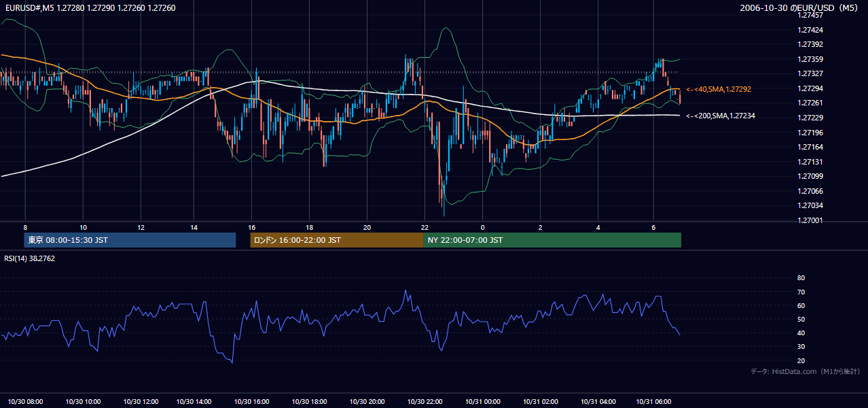Click hour marker 12 under the price chart

pyautogui.click(x=141, y=227)
